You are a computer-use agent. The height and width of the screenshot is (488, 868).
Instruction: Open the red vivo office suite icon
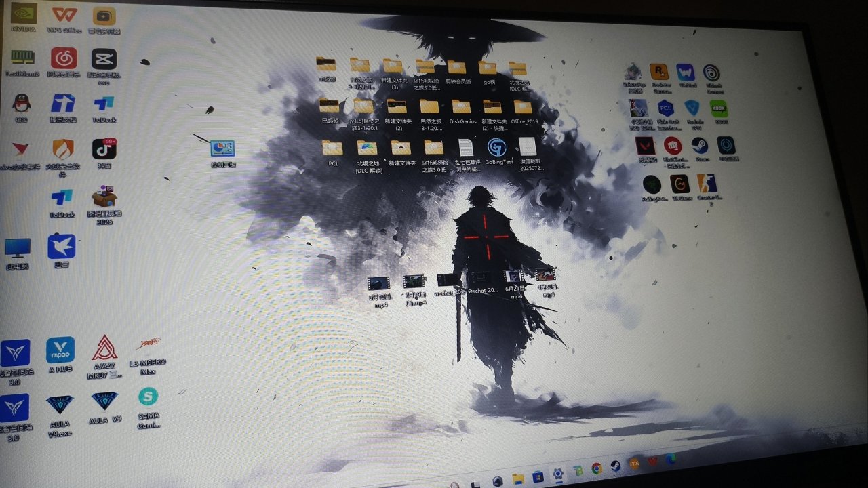tap(20, 150)
